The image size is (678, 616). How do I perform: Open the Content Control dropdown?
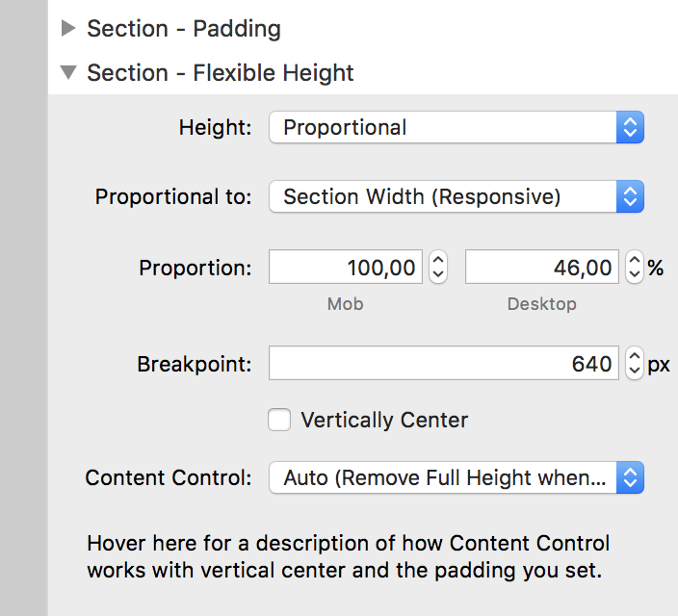coord(443,478)
